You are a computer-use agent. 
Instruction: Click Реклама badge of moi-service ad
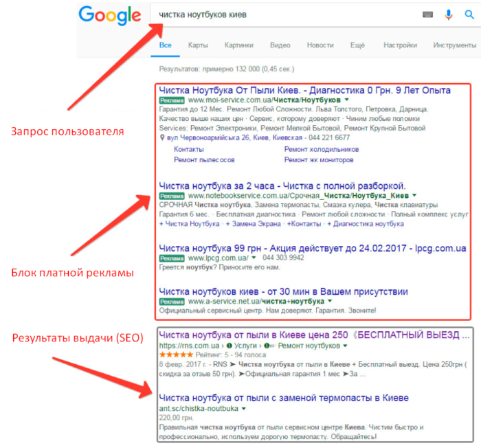pyautogui.click(x=172, y=100)
